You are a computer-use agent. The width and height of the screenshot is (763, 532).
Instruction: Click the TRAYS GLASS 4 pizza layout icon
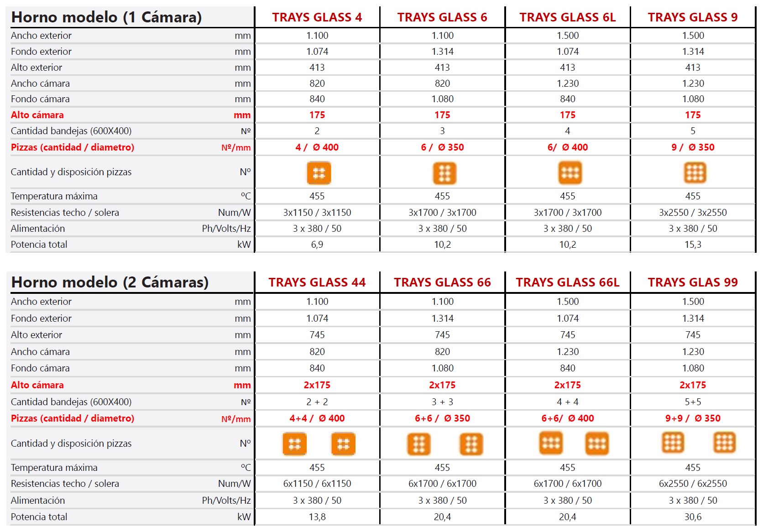319,173
